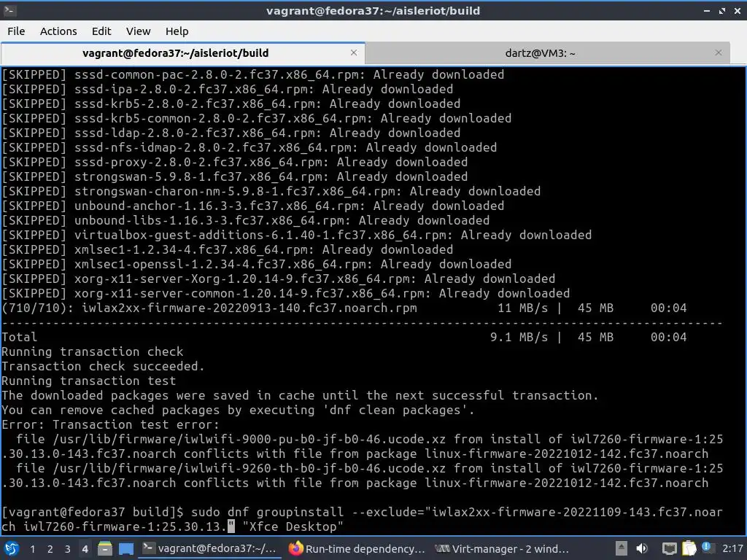Click the 'Running transaction test' line

pos(88,381)
